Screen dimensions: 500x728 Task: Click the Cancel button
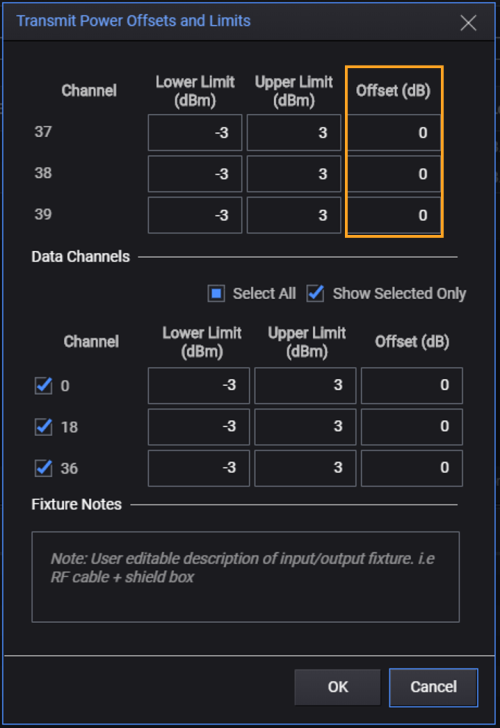434,687
